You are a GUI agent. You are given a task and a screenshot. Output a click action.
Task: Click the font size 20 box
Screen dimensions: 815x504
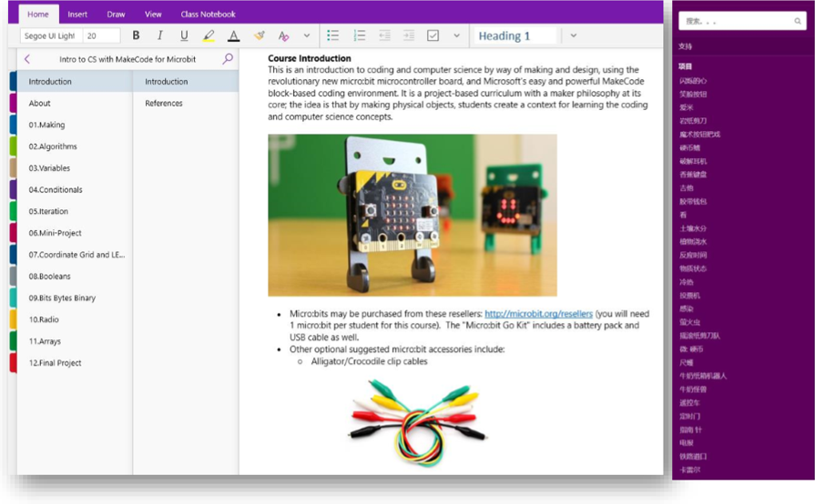pyautogui.click(x=101, y=35)
